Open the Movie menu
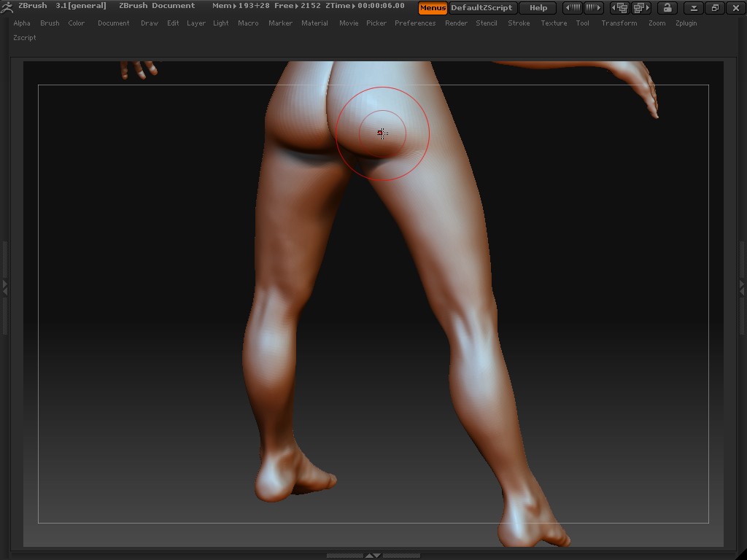747x560 pixels. pos(349,23)
